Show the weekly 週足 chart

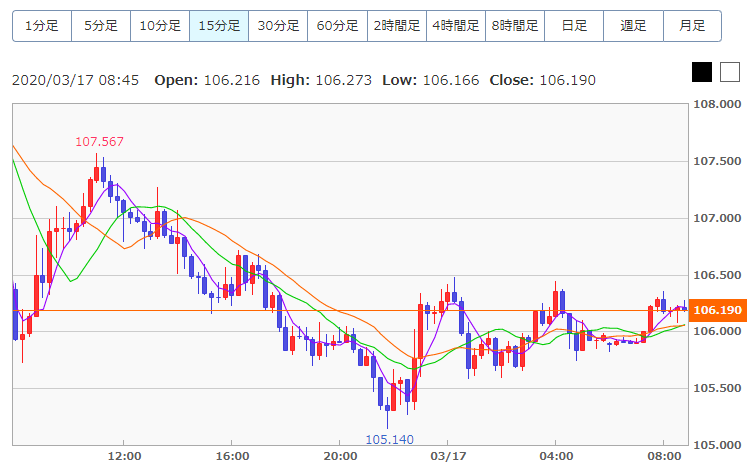[633, 26]
